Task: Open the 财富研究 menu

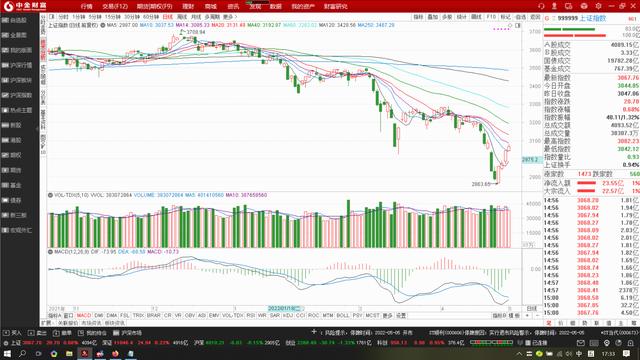Action: click(x=336, y=7)
